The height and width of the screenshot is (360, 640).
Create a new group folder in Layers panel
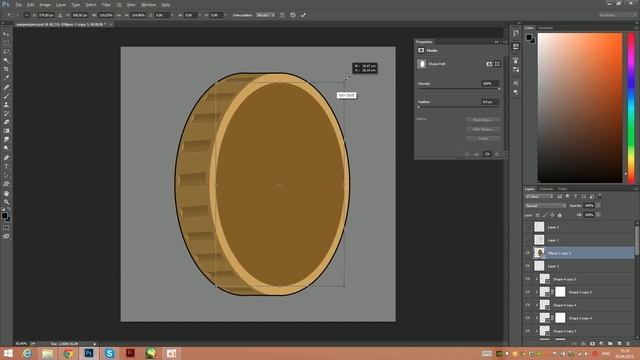click(x=610, y=344)
